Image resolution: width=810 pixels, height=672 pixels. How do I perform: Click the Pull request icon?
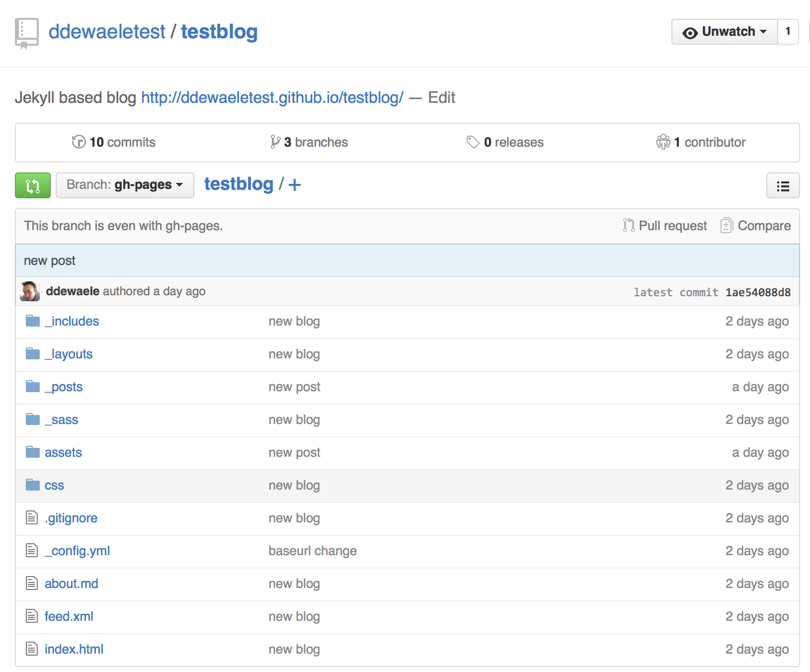click(629, 226)
